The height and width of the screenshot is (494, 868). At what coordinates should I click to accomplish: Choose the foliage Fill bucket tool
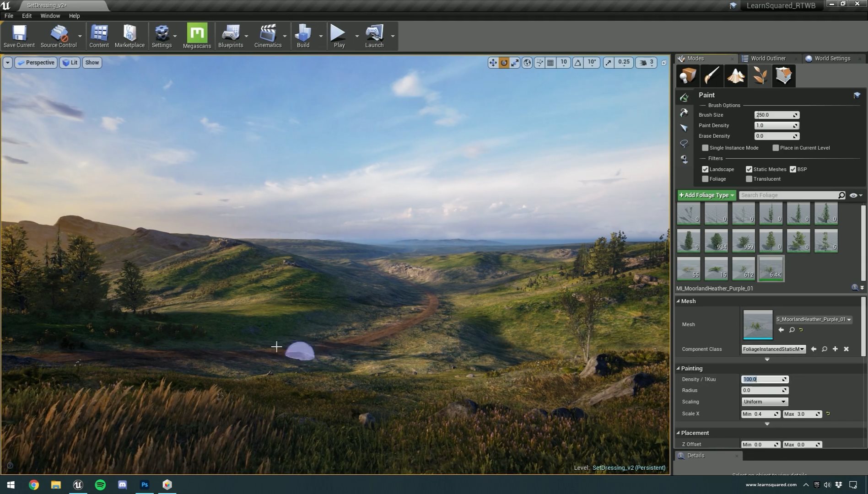pos(684,159)
